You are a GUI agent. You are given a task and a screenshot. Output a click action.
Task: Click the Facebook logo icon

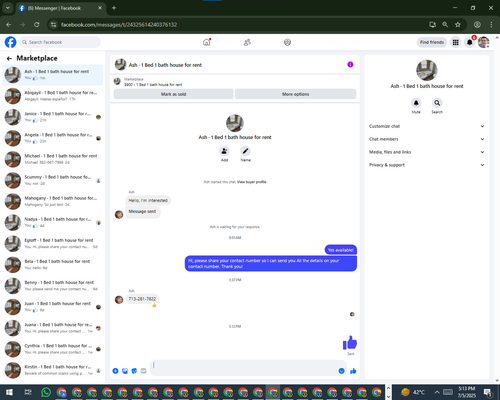pyautogui.click(x=10, y=42)
